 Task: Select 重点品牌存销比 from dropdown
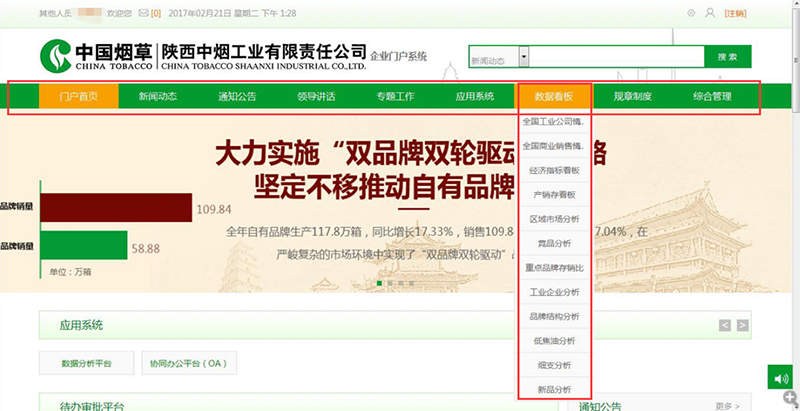click(554, 268)
